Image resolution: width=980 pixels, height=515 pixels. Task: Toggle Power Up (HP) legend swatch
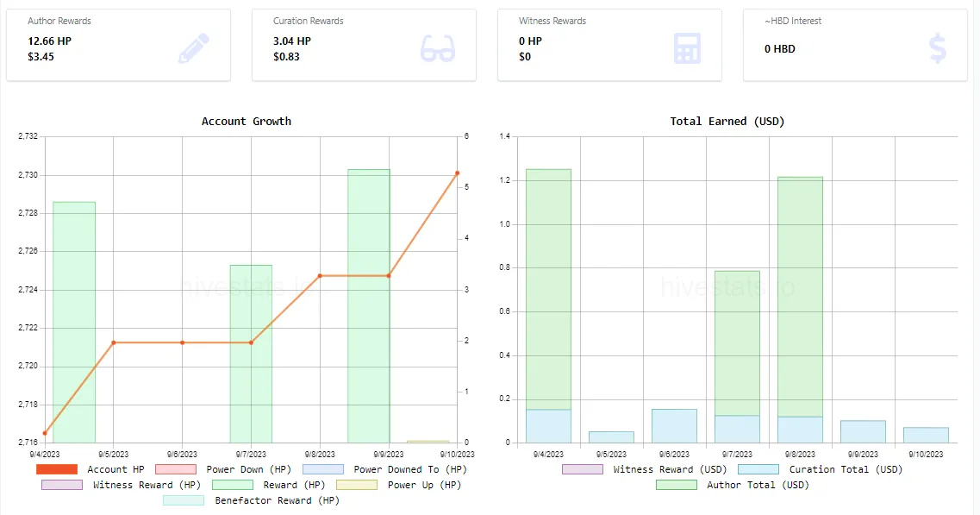click(x=357, y=485)
